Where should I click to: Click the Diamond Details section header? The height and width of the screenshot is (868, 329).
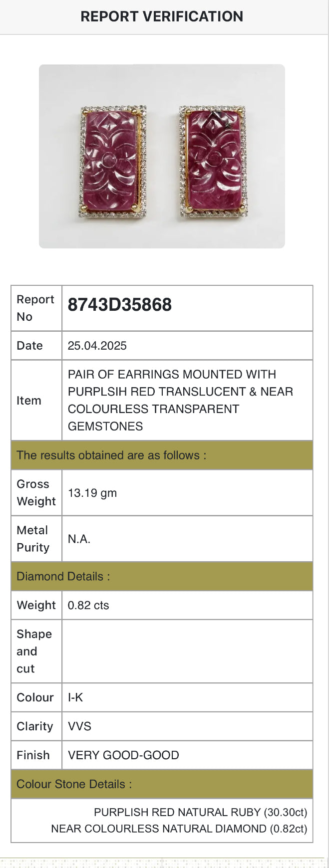pos(63,576)
